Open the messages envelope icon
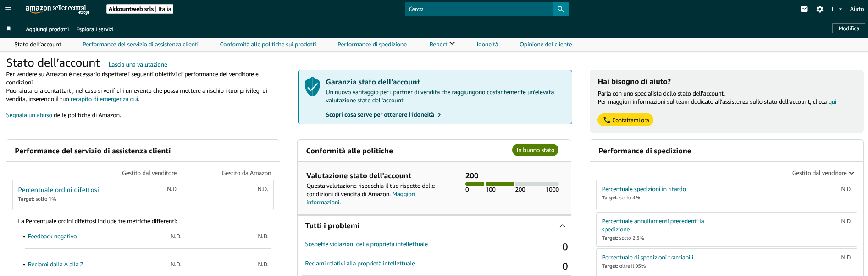The image size is (868, 276). click(804, 9)
